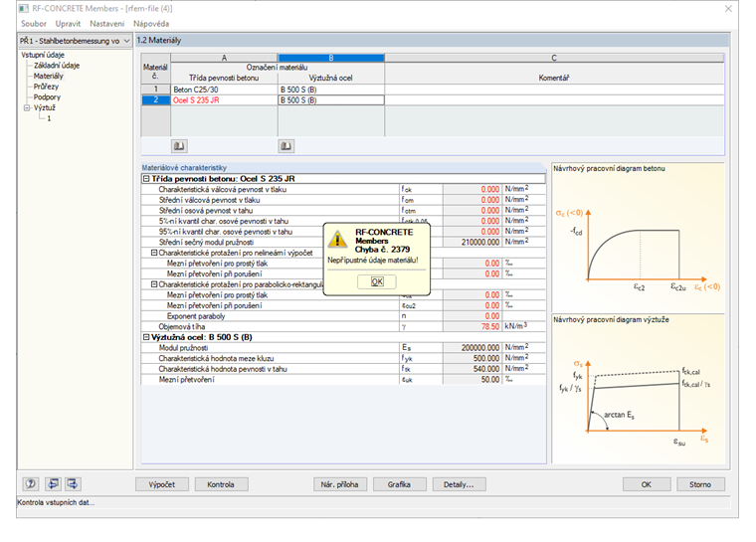Click Exponent paraboly row label
The width and height of the screenshot is (756, 542).
tap(196, 316)
